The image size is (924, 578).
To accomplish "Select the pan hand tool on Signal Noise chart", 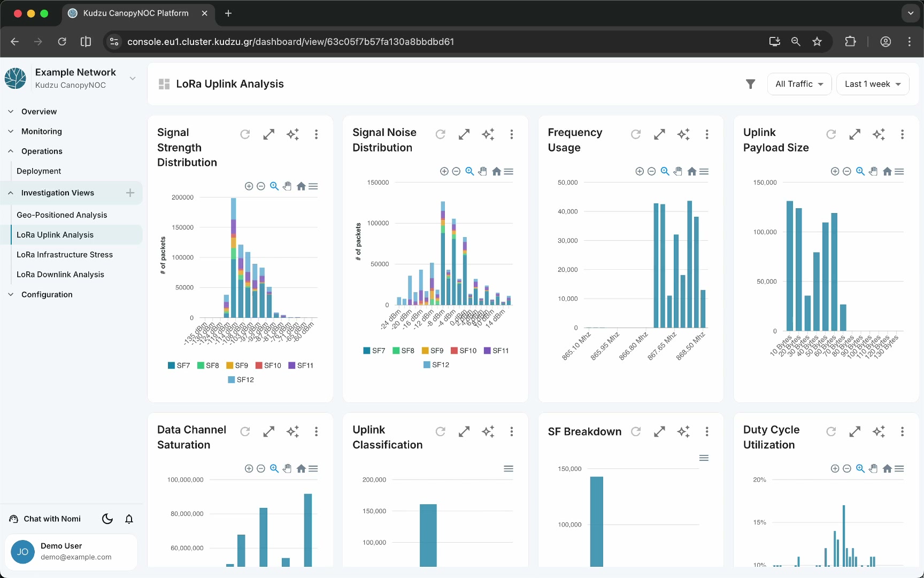I will click(483, 171).
